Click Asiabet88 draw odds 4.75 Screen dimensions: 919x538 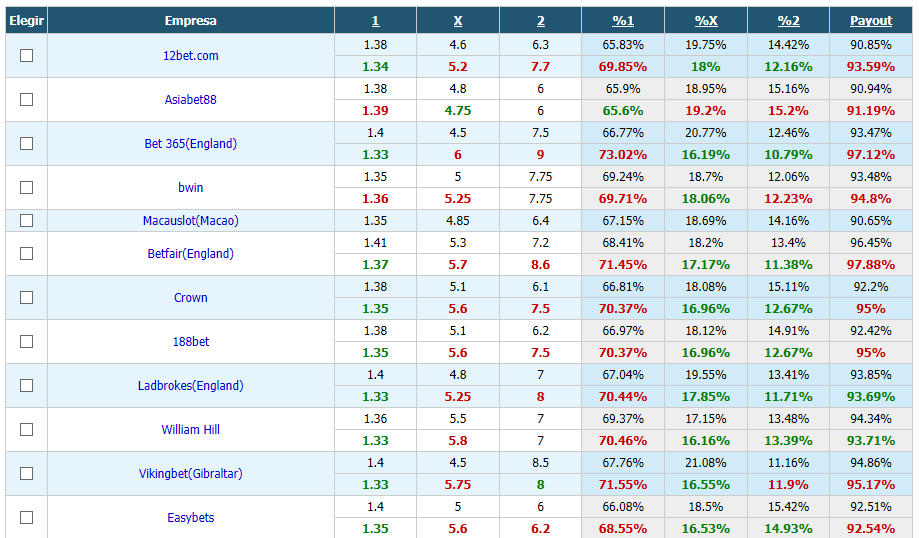(458, 111)
